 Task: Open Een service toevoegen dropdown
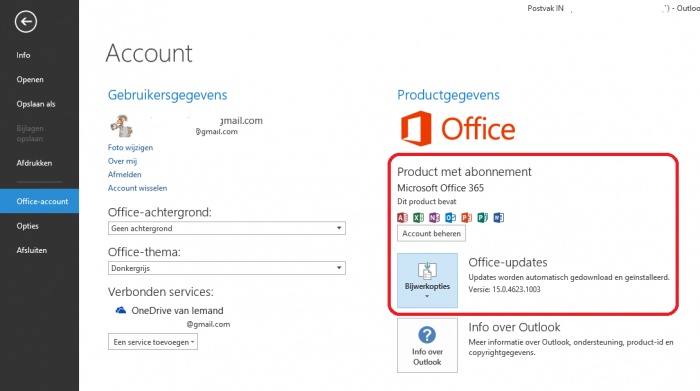click(153, 342)
